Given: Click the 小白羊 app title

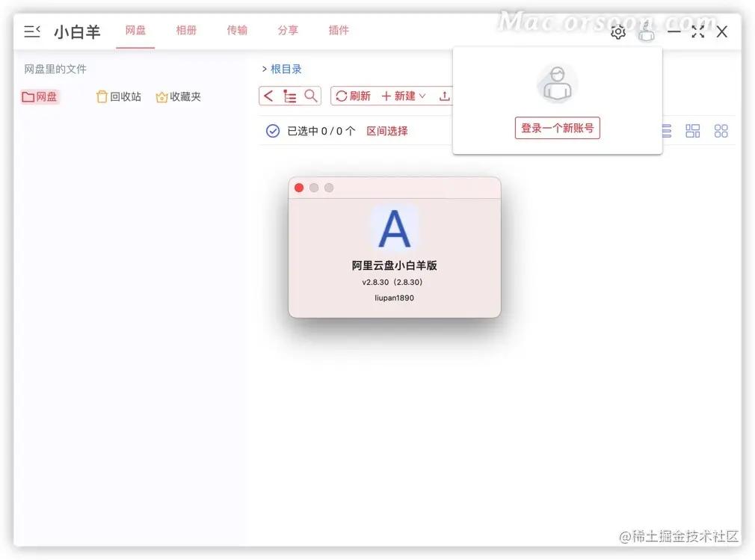Looking at the screenshot, I should 77,32.
